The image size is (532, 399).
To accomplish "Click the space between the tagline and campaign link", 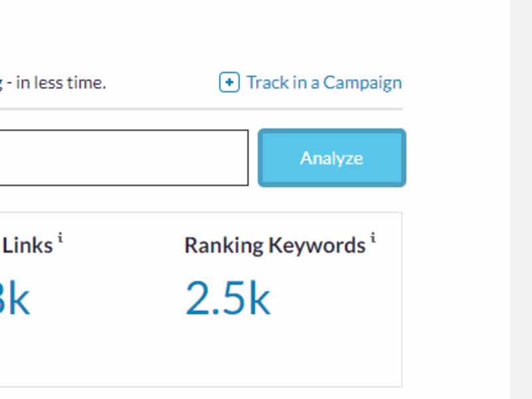I will click(163, 83).
